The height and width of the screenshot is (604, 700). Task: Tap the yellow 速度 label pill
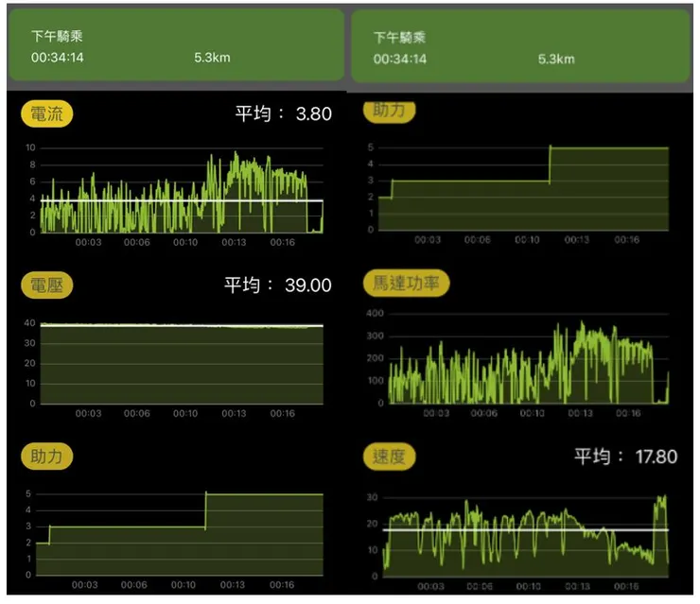coord(390,457)
